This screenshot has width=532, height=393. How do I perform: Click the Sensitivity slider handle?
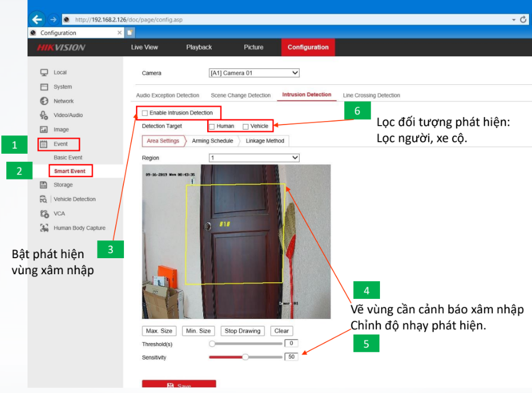[x=246, y=357]
